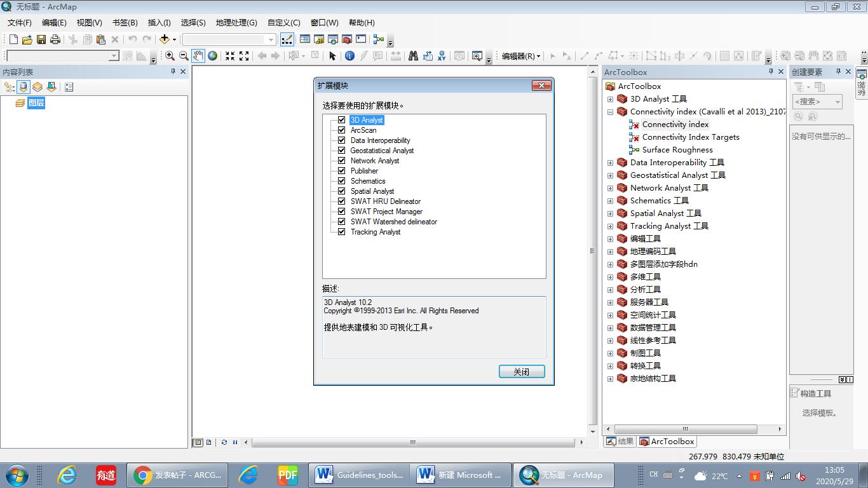
Task: Switch map to layout view button
Action: [209, 442]
